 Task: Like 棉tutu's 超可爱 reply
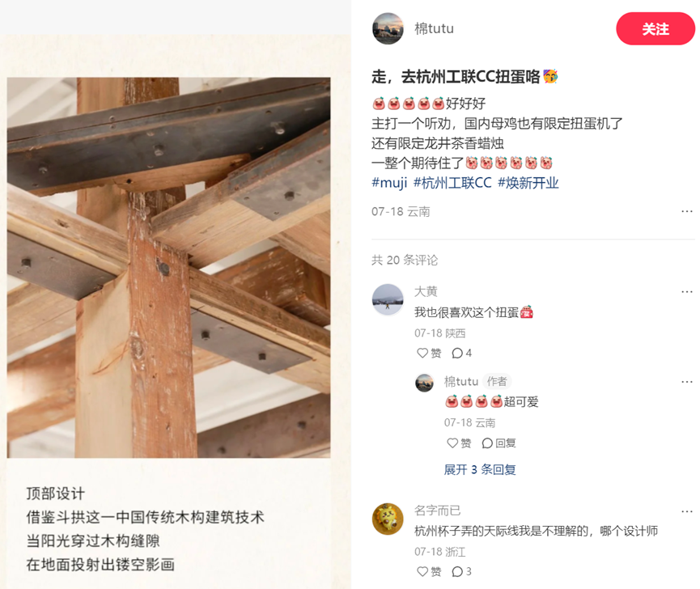tap(459, 443)
